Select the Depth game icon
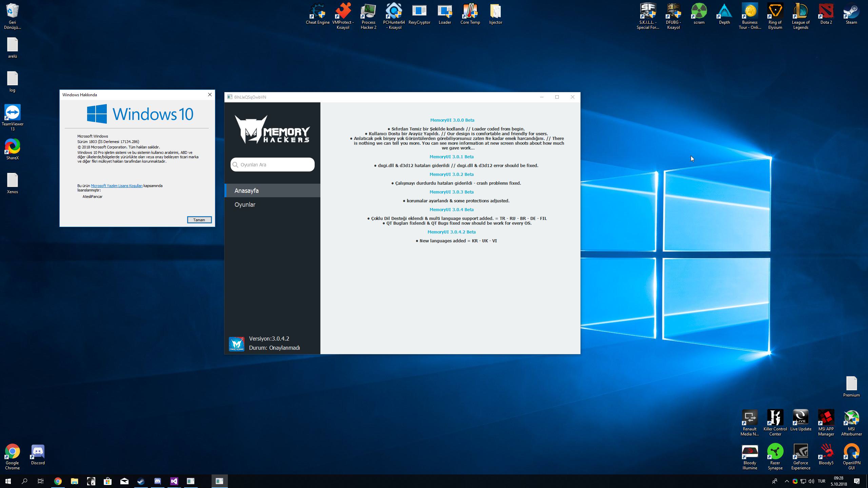 coord(724,14)
